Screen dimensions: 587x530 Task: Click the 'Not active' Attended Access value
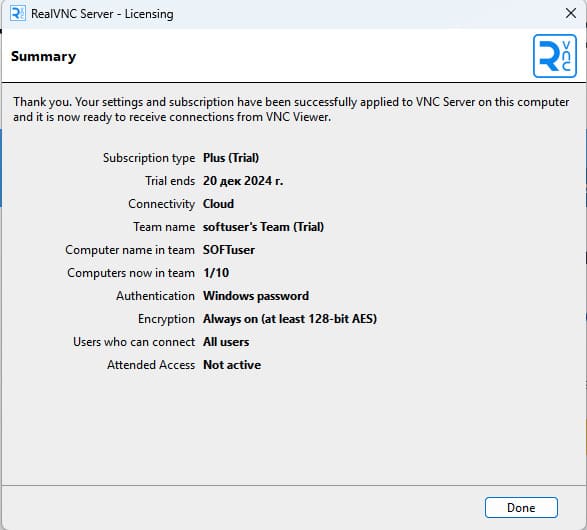(232, 365)
